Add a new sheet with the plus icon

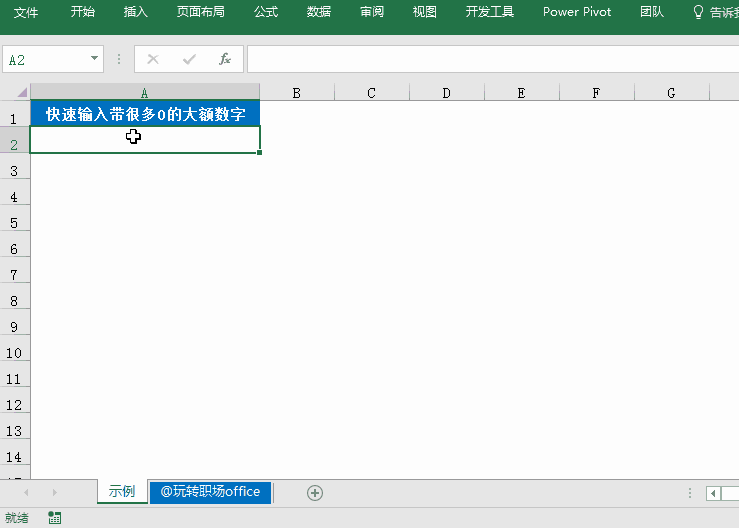(x=315, y=492)
